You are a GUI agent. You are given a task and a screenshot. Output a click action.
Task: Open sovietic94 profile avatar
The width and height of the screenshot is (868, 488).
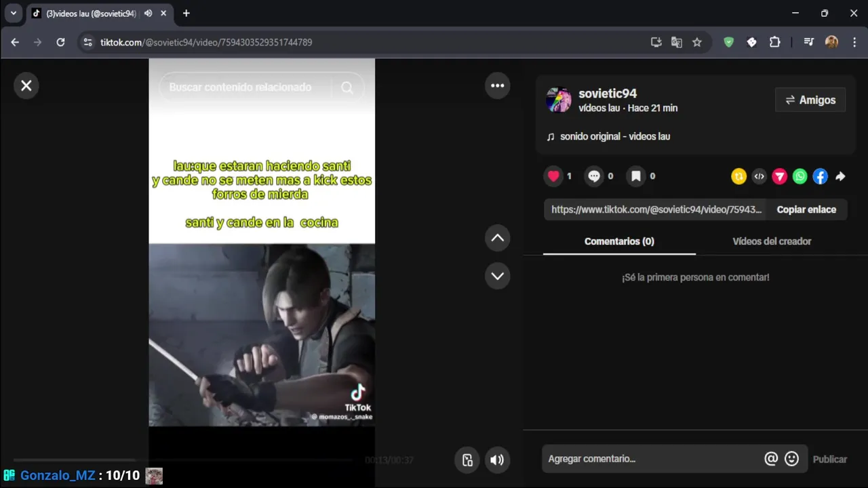559,100
